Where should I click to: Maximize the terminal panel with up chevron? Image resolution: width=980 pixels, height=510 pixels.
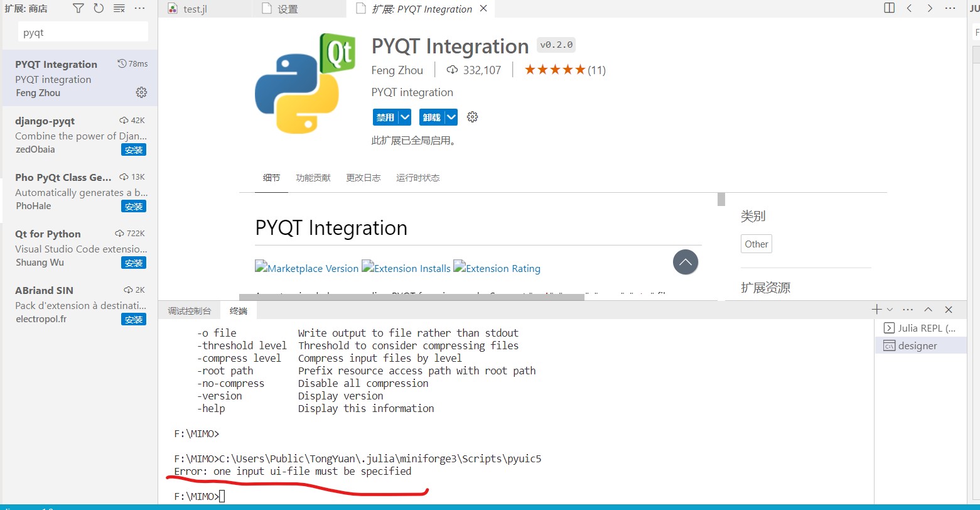[x=929, y=310]
